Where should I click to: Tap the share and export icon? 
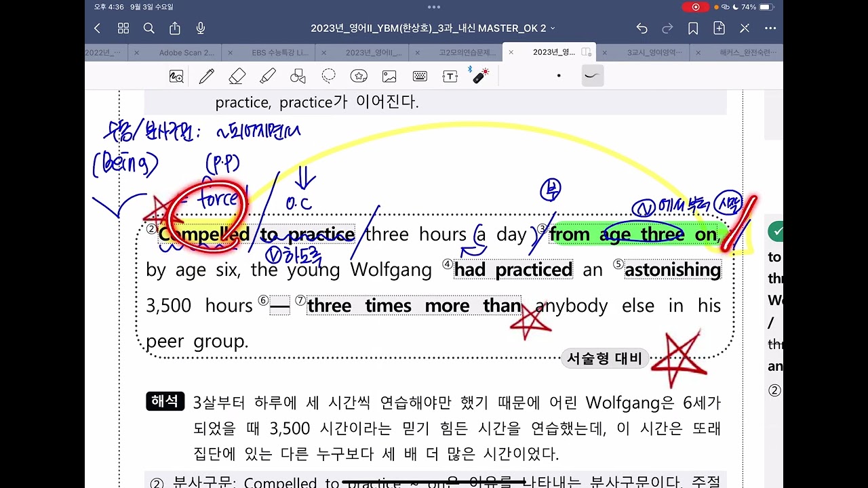point(175,28)
